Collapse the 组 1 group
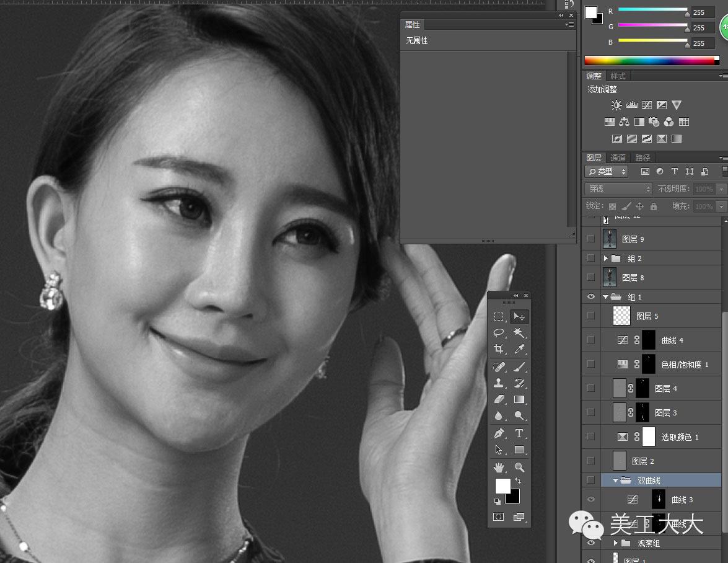 point(605,297)
